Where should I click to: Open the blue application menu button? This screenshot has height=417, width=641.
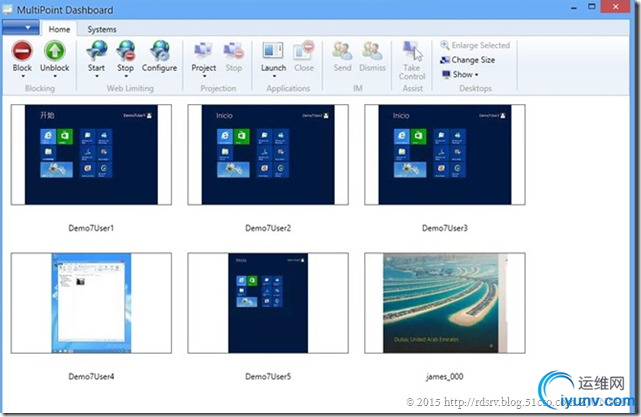(20, 28)
